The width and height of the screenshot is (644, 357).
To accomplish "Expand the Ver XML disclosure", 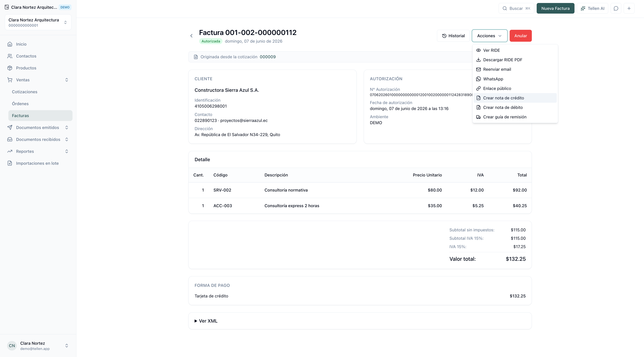I will 206,321.
